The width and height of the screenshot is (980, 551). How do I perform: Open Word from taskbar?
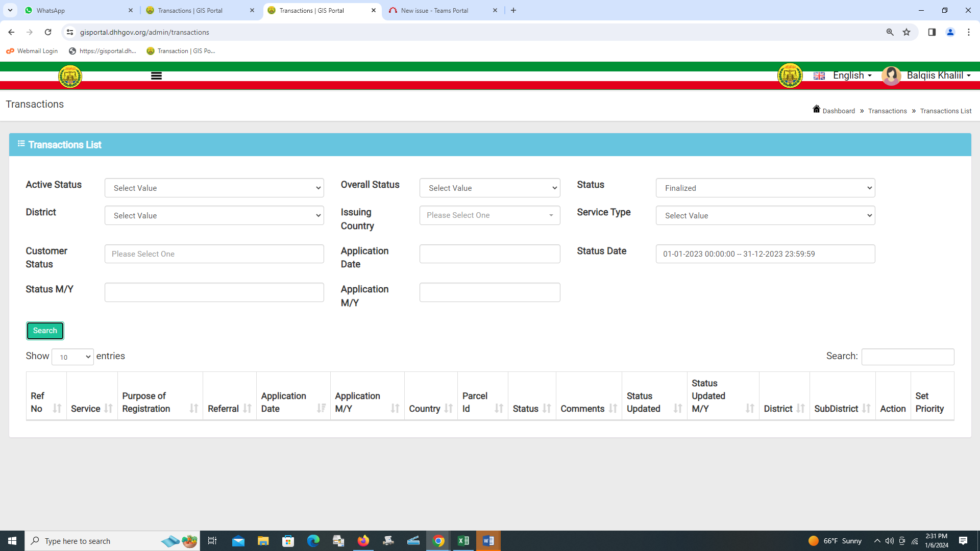tap(488, 541)
